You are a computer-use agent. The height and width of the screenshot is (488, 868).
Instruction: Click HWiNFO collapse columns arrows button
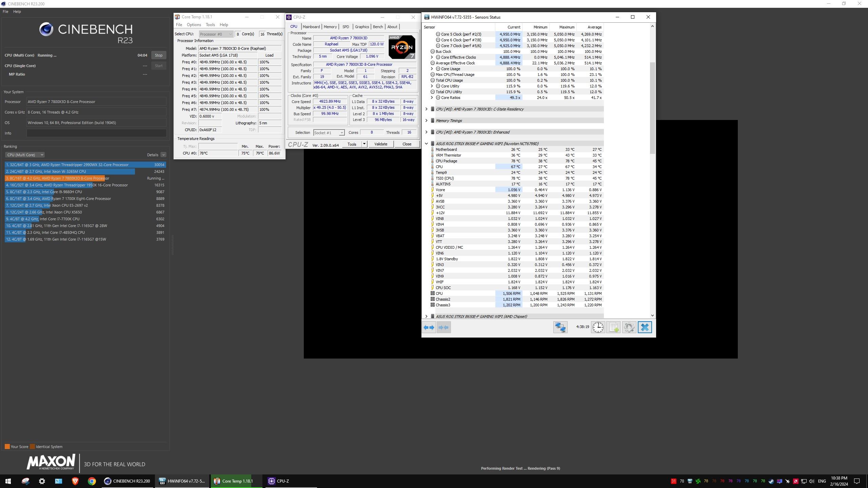coord(443,327)
